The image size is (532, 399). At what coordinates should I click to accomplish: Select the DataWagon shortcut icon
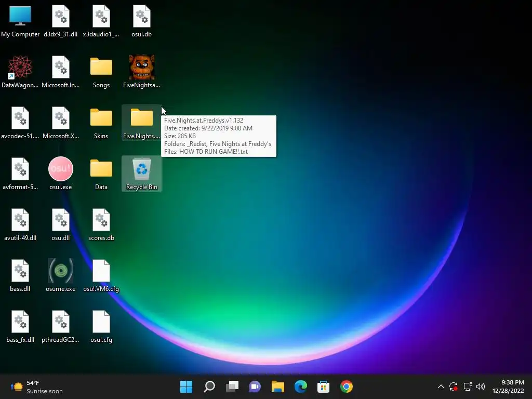[20, 72]
